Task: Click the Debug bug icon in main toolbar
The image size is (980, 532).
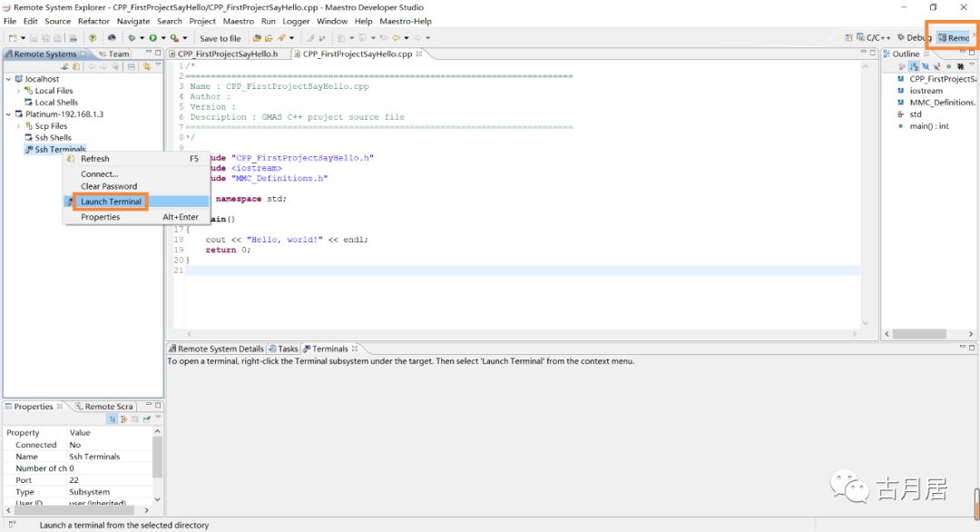Action: point(132,38)
